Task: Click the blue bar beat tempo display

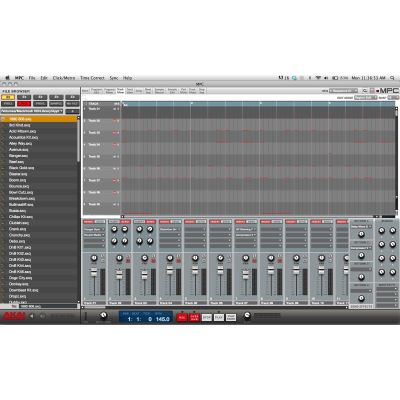Action: [x=146, y=317]
